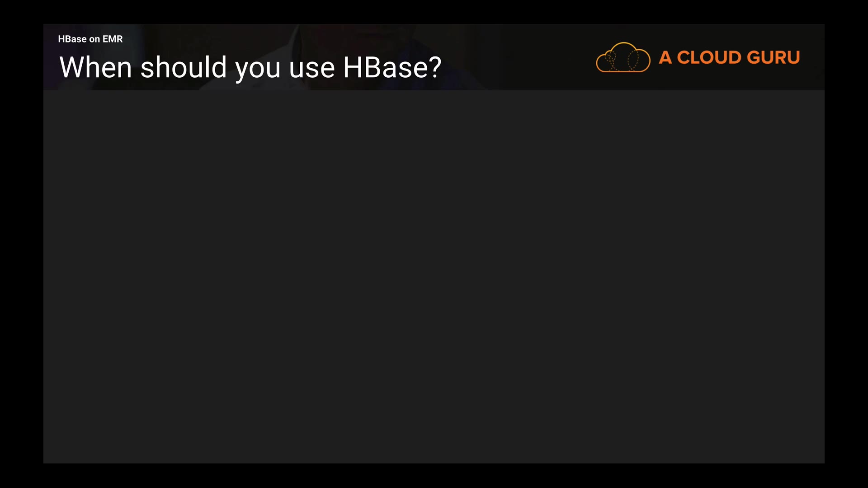The width and height of the screenshot is (868, 488).
Task: Click the orange cloud logo icon
Action: (x=623, y=57)
